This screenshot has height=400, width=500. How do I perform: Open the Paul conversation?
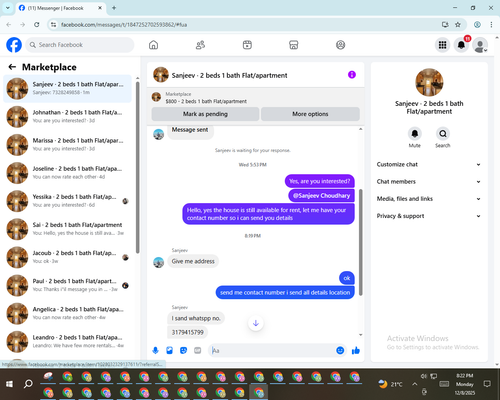[x=67, y=285]
